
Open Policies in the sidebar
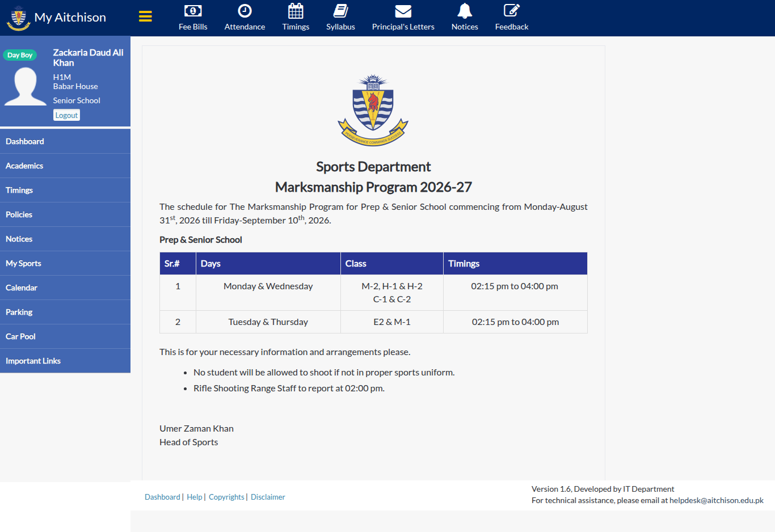pyautogui.click(x=65, y=214)
